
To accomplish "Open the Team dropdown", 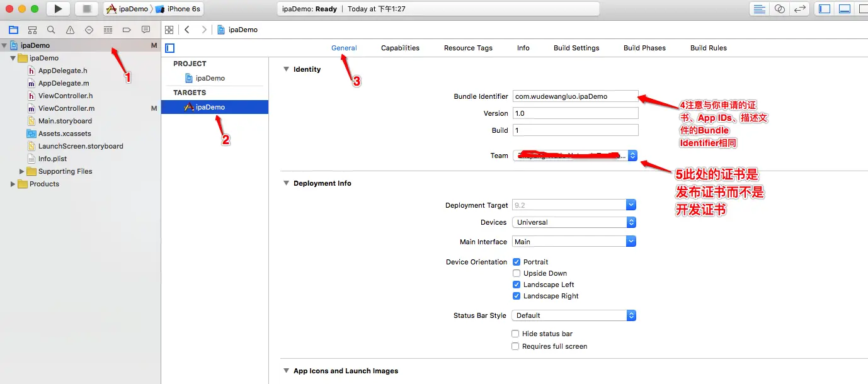I will [574, 155].
